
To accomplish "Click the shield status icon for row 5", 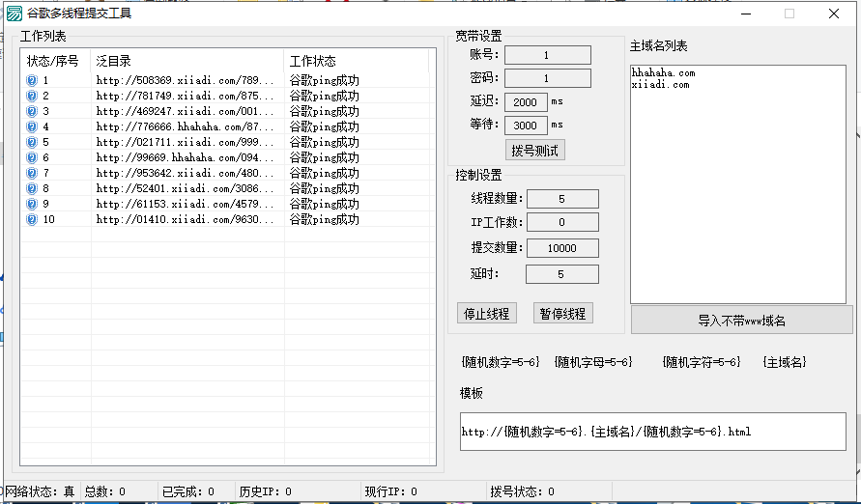I will pos(32,142).
